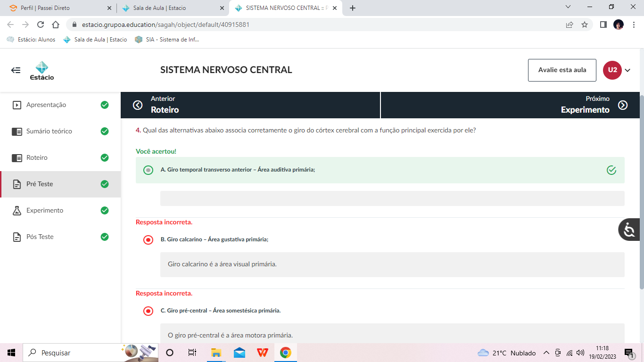644x362 pixels.
Task: Open the Sala de Aula | Estacio bookmark
Action: 95,40
